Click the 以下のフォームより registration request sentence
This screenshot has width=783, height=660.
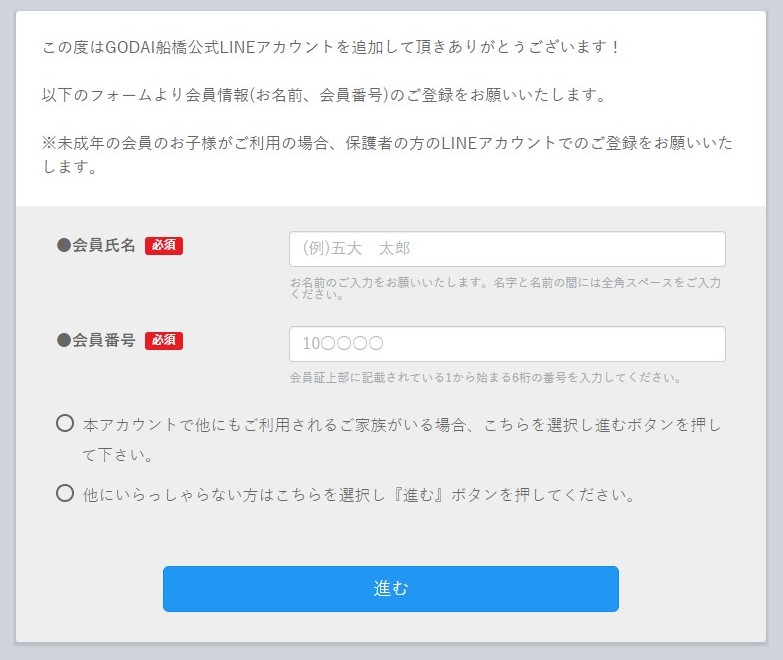click(x=324, y=95)
